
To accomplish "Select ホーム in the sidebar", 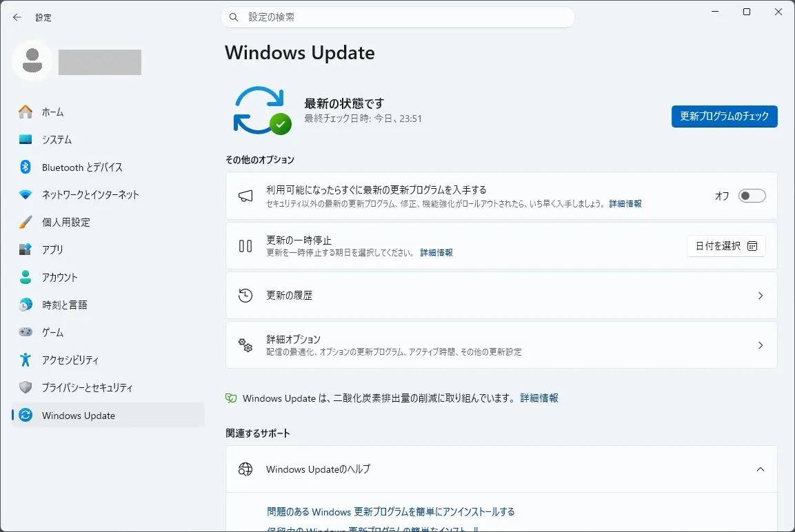I will 108,112.
